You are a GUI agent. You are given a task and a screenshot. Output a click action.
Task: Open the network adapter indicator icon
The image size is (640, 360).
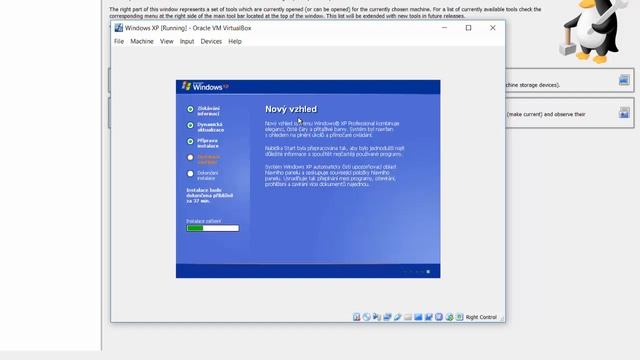point(387,317)
